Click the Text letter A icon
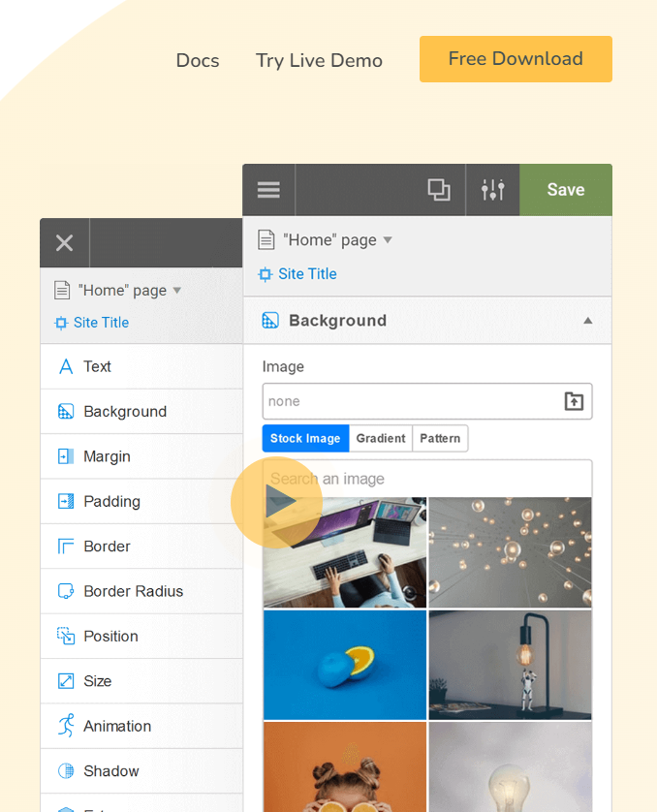Viewport: 657px width, 812px height. pos(66,366)
